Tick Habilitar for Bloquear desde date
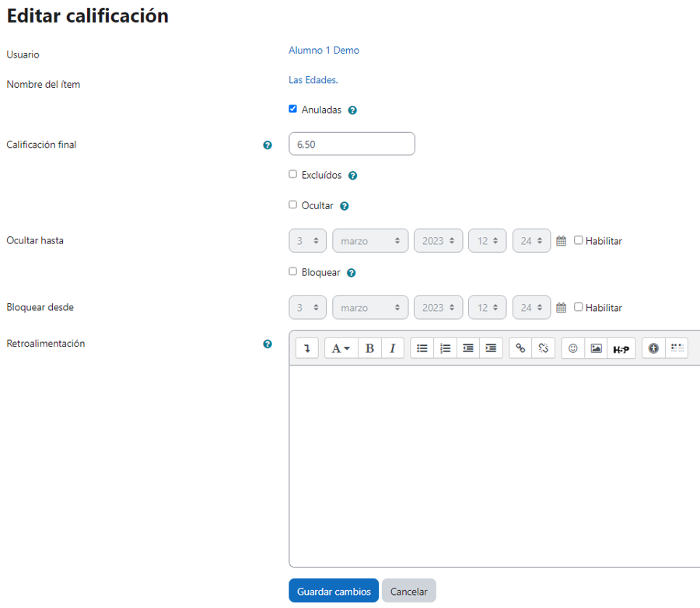 [x=578, y=307]
